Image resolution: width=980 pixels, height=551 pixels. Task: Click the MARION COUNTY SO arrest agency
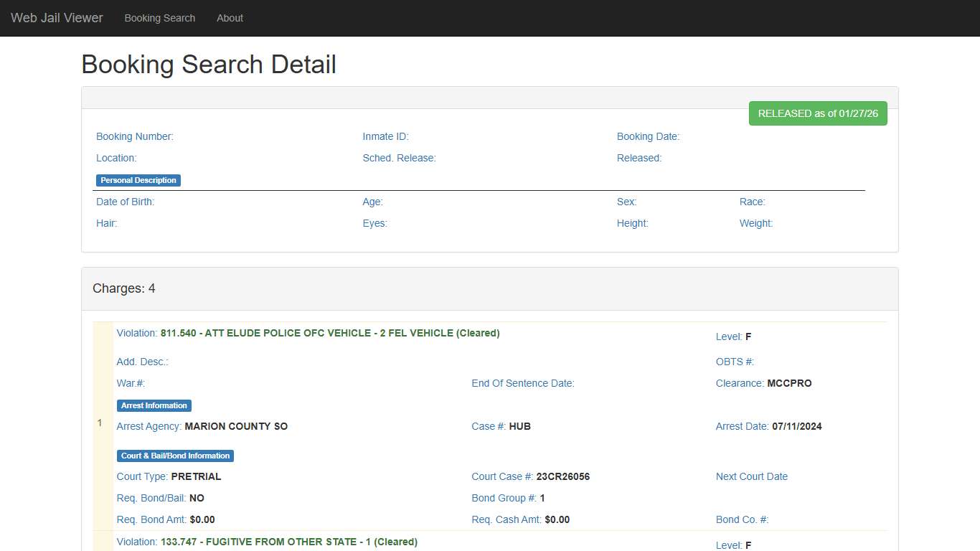coord(236,426)
